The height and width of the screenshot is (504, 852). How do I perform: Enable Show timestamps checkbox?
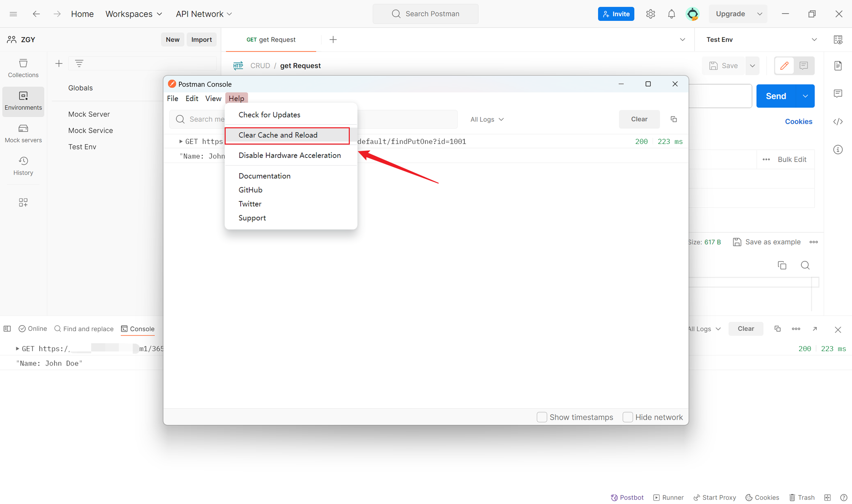[x=542, y=417]
